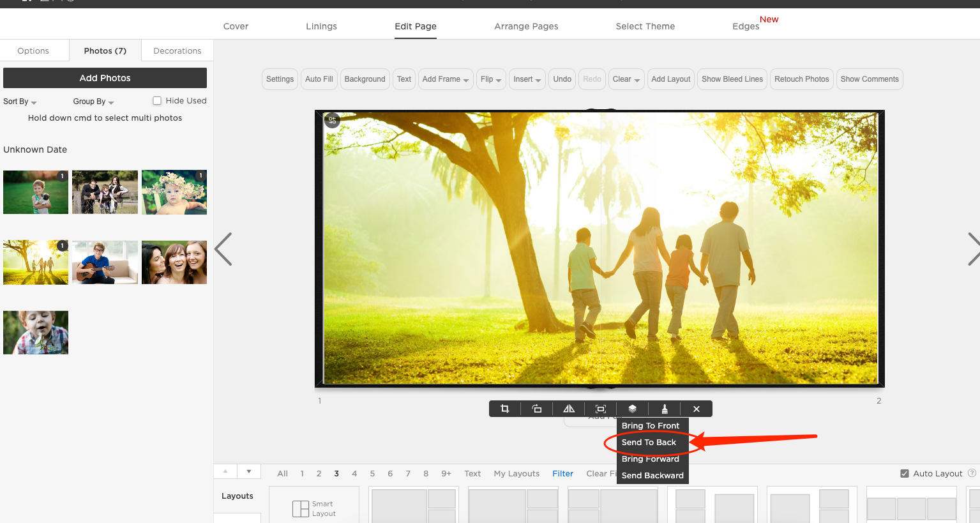Click the Show Bleed Lines button

point(732,79)
